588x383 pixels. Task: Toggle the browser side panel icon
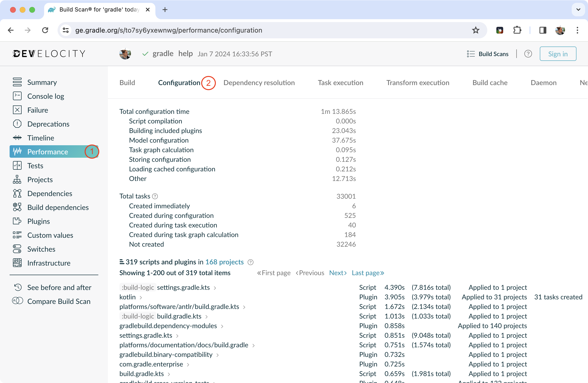pyautogui.click(x=542, y=30)
